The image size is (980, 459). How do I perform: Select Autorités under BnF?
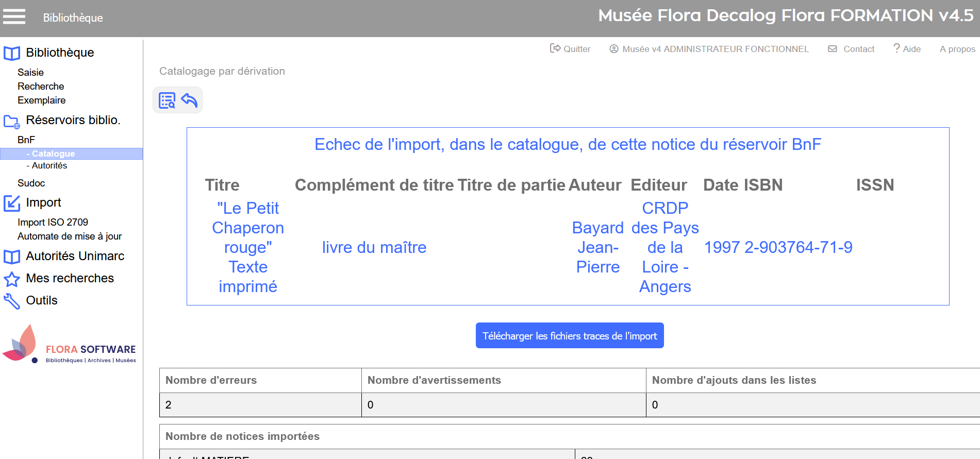point(49,165)
